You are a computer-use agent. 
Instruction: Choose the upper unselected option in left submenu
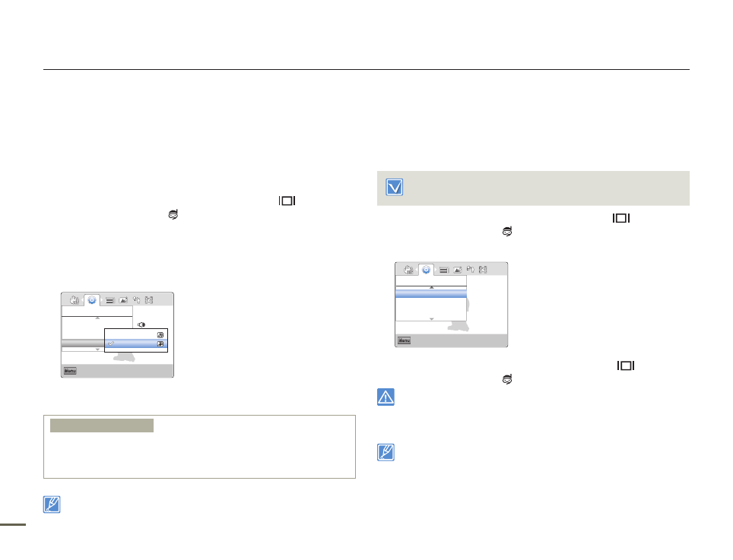(135, 334)
